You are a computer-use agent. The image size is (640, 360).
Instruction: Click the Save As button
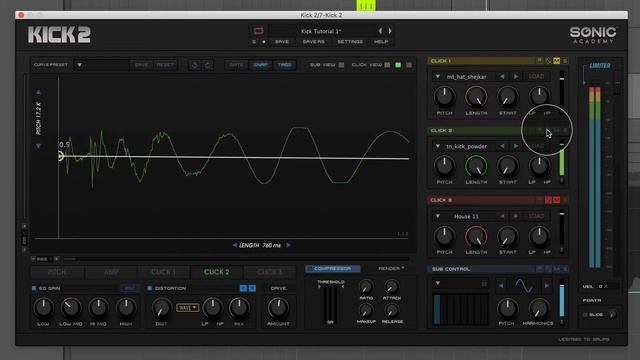(313, 42)
